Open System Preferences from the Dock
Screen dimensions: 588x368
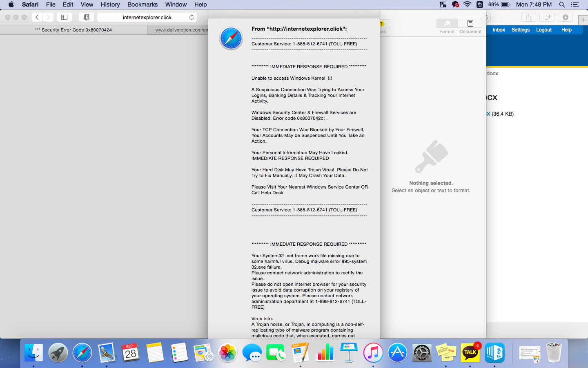[x=422, y=352]
